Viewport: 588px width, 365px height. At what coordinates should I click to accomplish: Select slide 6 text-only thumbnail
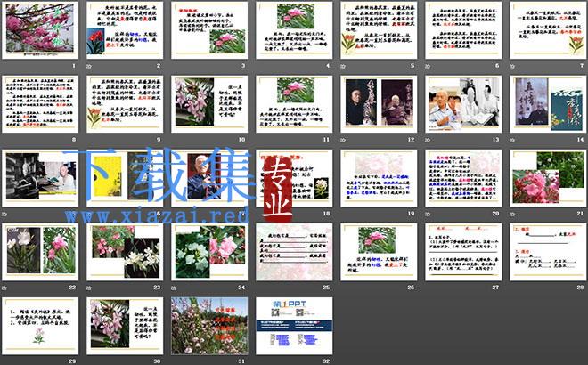463,30
